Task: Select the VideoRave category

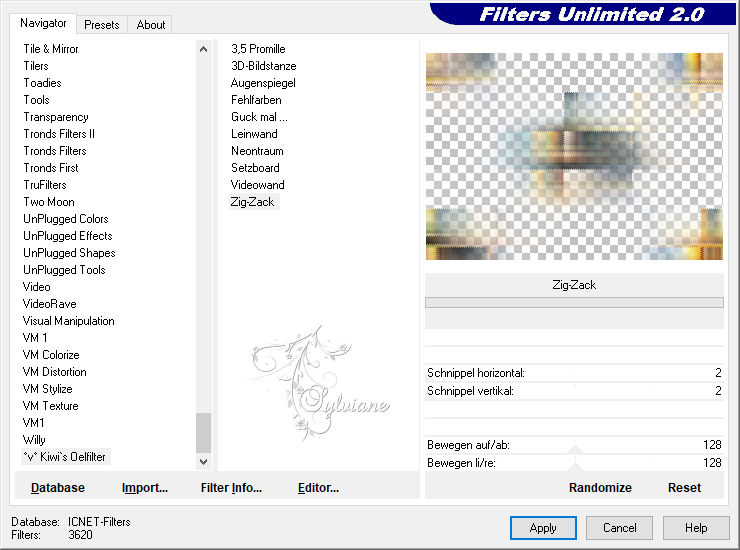Action: [50, 304]
